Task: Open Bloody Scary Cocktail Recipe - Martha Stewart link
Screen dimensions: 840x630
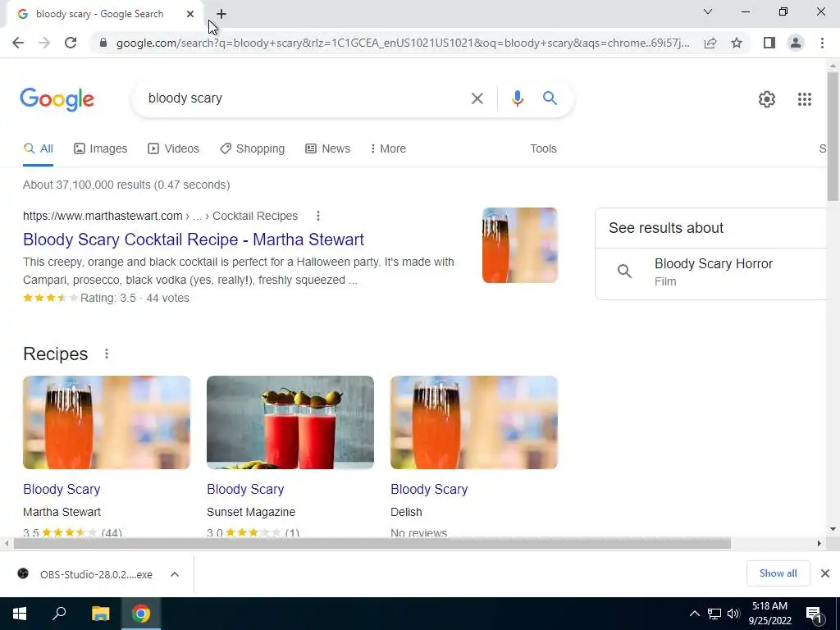Action: (x=194, y=240)
